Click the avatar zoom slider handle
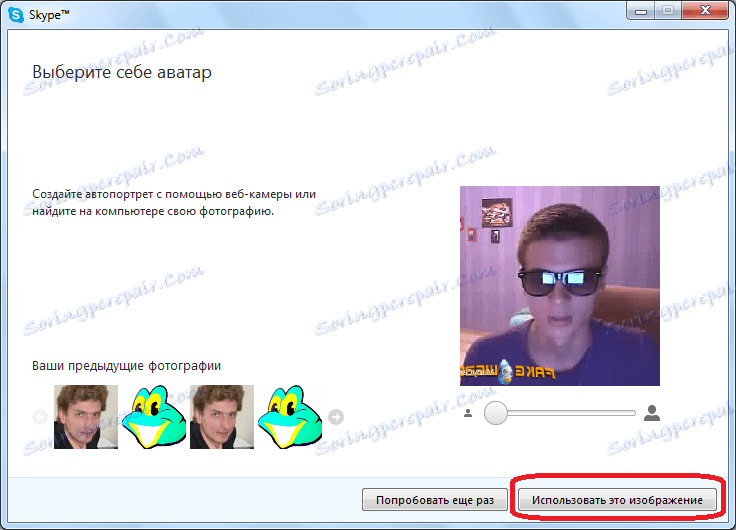Screen dimensions: 736x530 click(x=496, y=413)
